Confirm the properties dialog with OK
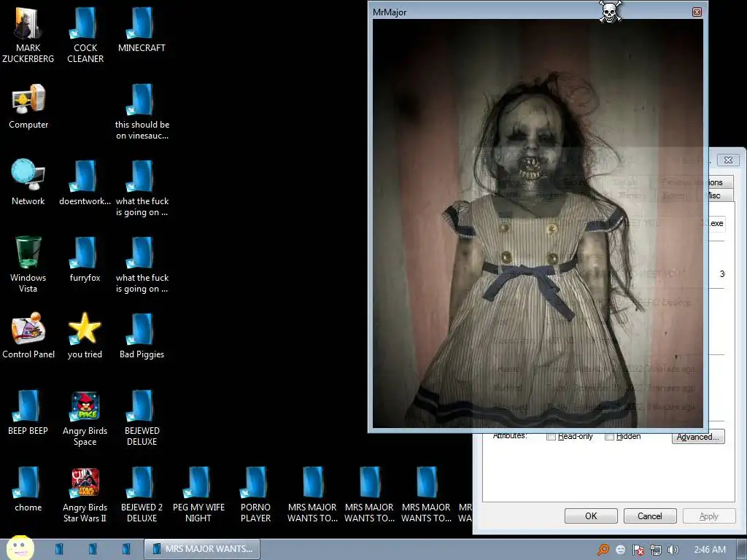 point(591,516)
